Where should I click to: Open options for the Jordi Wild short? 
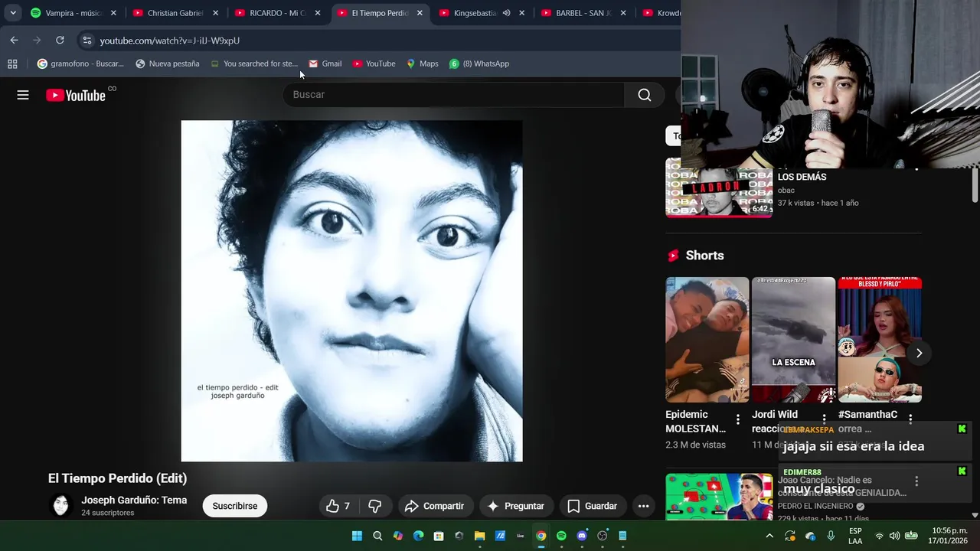(825, 419)
